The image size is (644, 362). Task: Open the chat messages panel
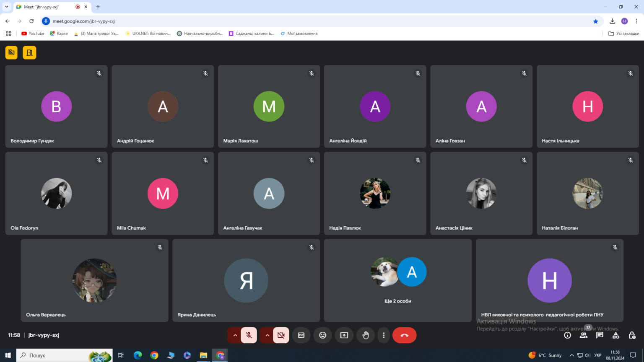coord(600,335)
